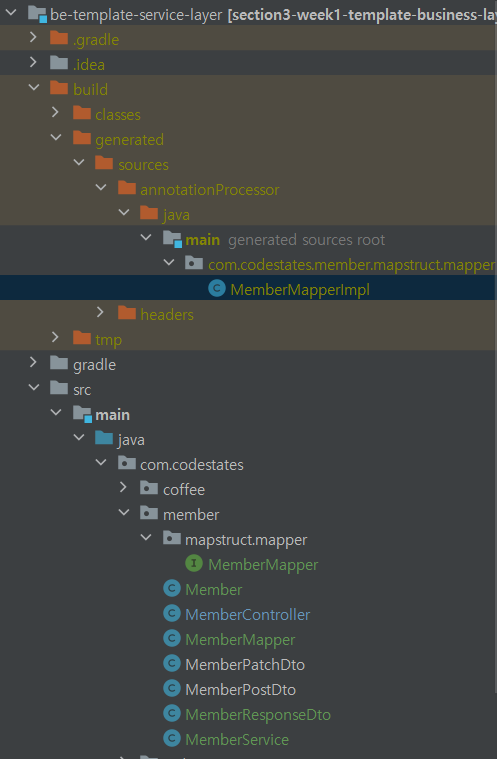Click the orange .gradle folder icon

59,38
